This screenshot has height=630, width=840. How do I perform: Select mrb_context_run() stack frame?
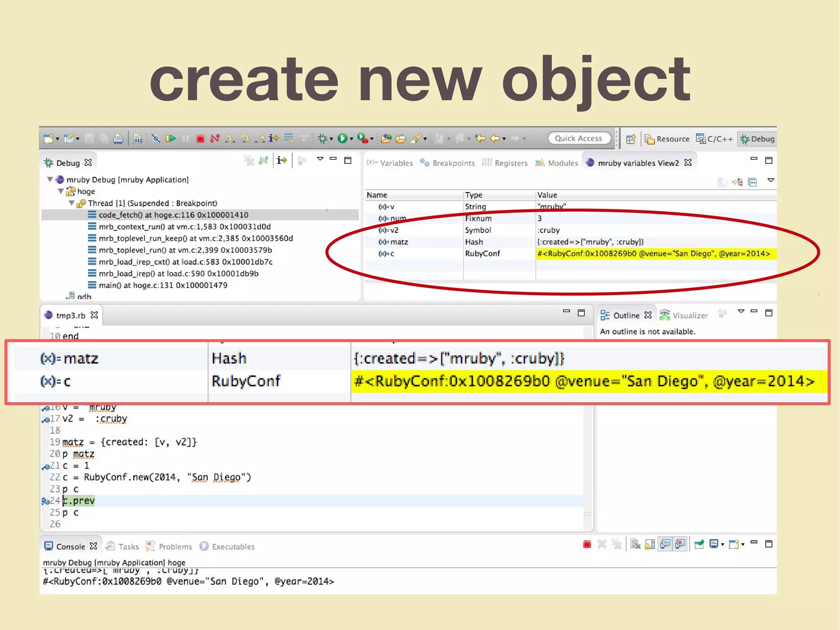tap(185, 227)
